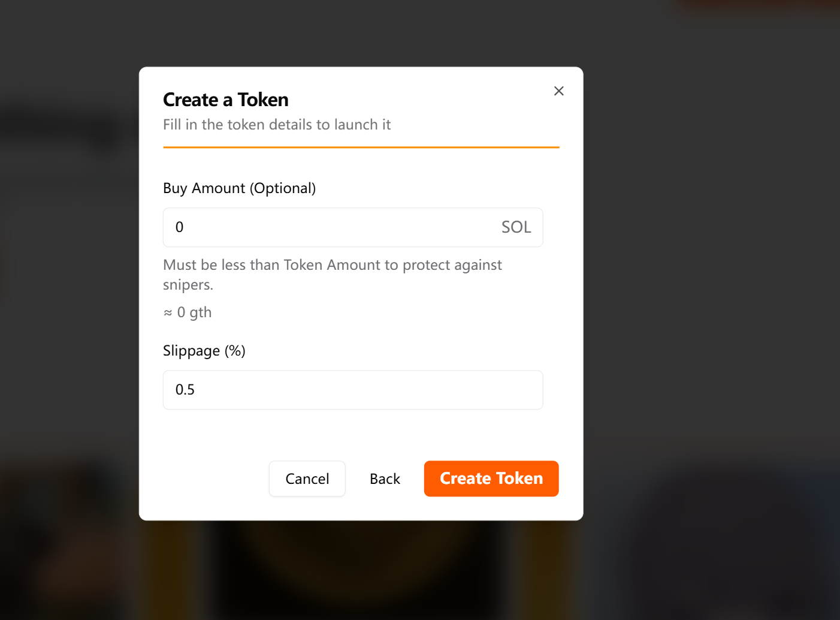Click the 0 in the Buy Amount field
Image resolution: width=840 pixels, height=620 pixels.
coord(179,227)
